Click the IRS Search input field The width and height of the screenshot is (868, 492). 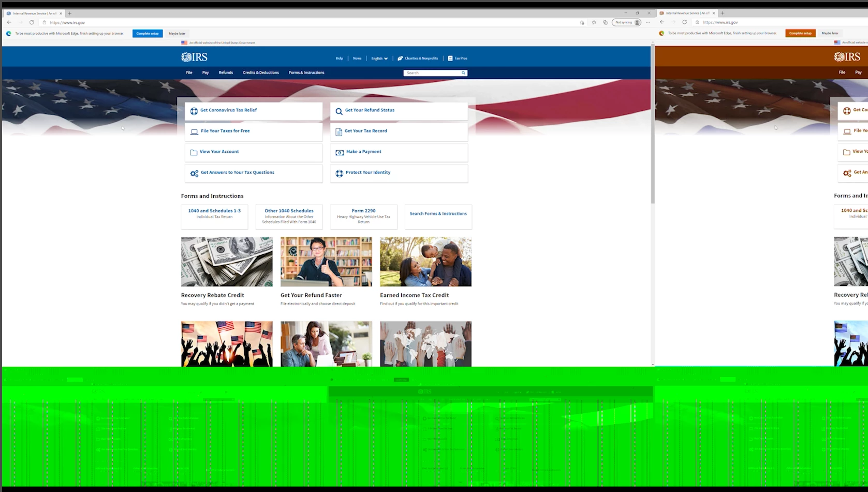pyautogui.click(x=432, y=73)
